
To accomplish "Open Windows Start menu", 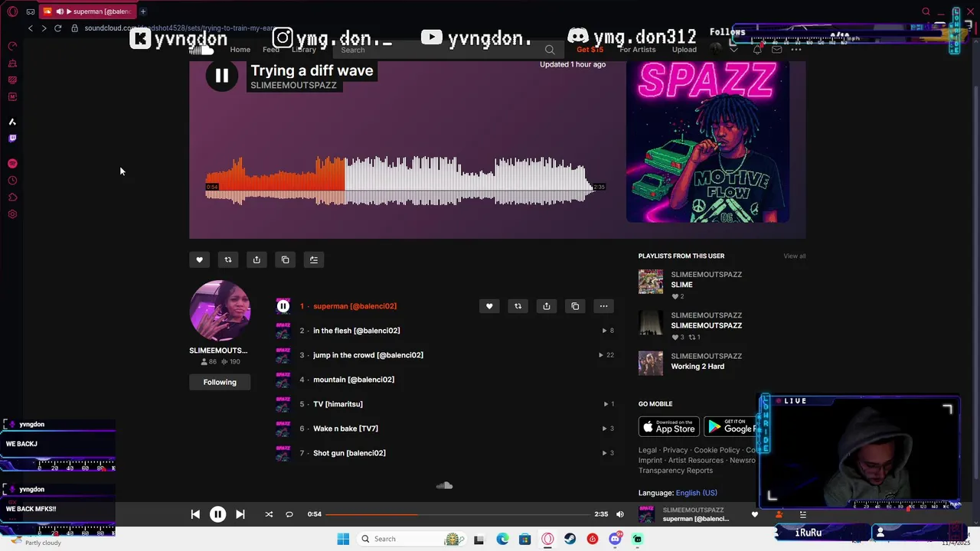I will (x=343, y=539).
